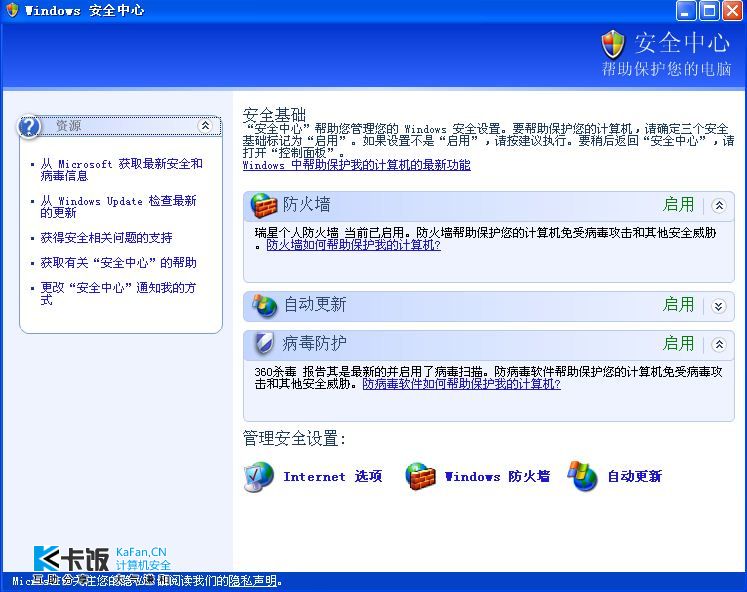This screenshot has width=747, height=592.
Task: Click 更改“安全中心”通知我的方式 link
Action: [x=118, y=293]
